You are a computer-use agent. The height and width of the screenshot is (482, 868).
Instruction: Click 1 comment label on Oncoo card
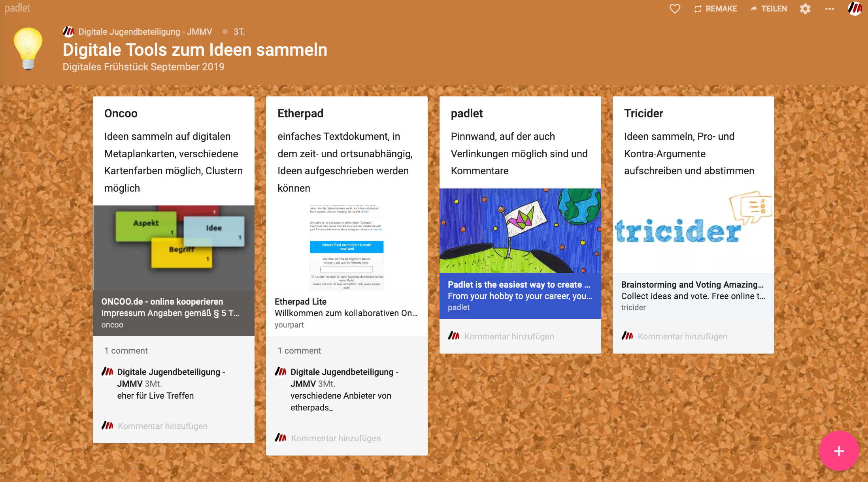[x=126, y=350]
